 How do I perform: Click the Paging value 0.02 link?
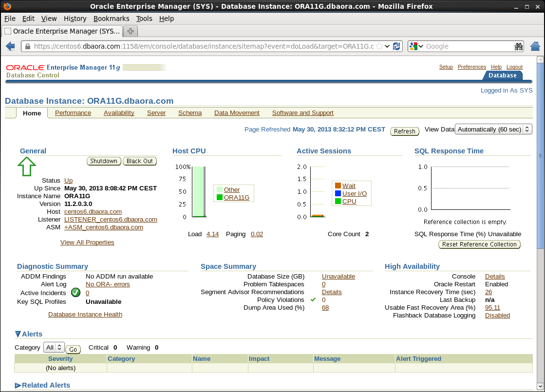click(257, 234)
